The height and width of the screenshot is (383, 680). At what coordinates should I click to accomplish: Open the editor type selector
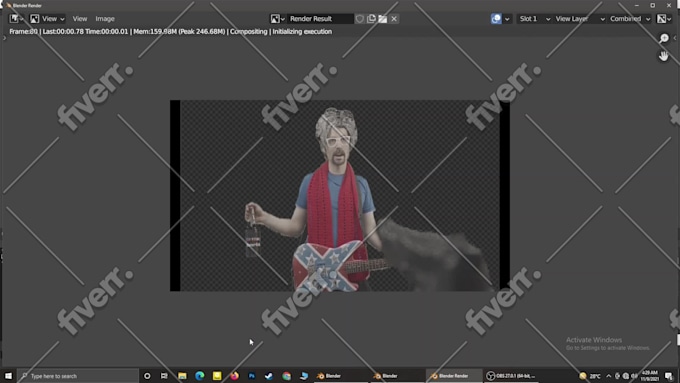pyautogui.click(x=16, y=19)
